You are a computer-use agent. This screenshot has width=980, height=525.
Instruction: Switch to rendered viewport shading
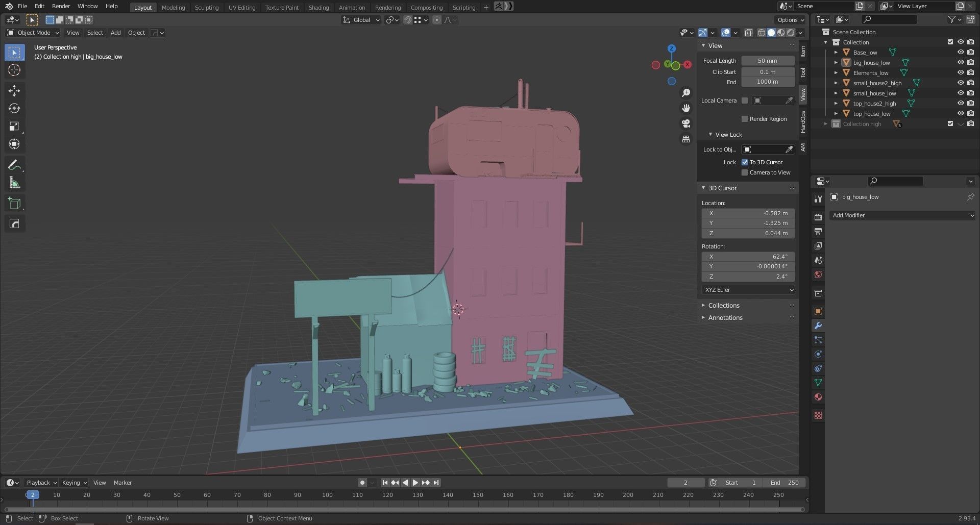(791, 33)
